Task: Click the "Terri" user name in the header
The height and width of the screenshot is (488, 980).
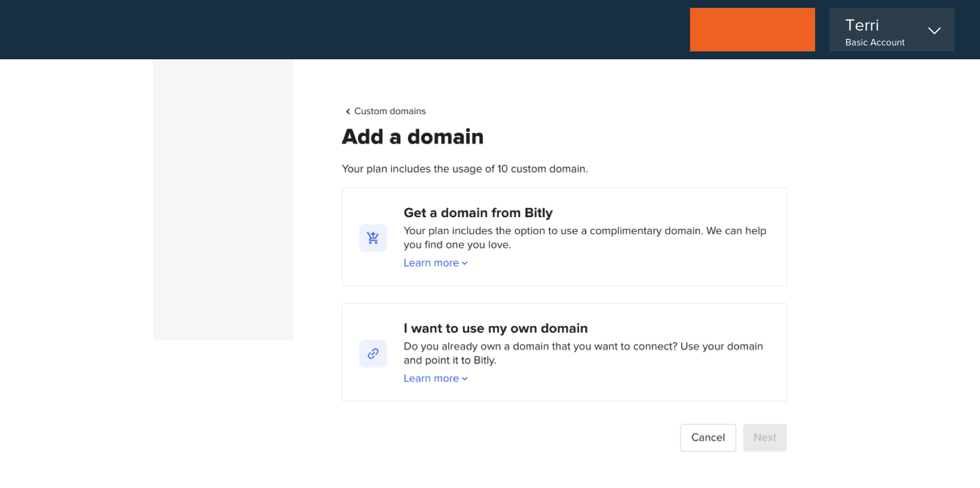Action: click(x=862, y=25)
